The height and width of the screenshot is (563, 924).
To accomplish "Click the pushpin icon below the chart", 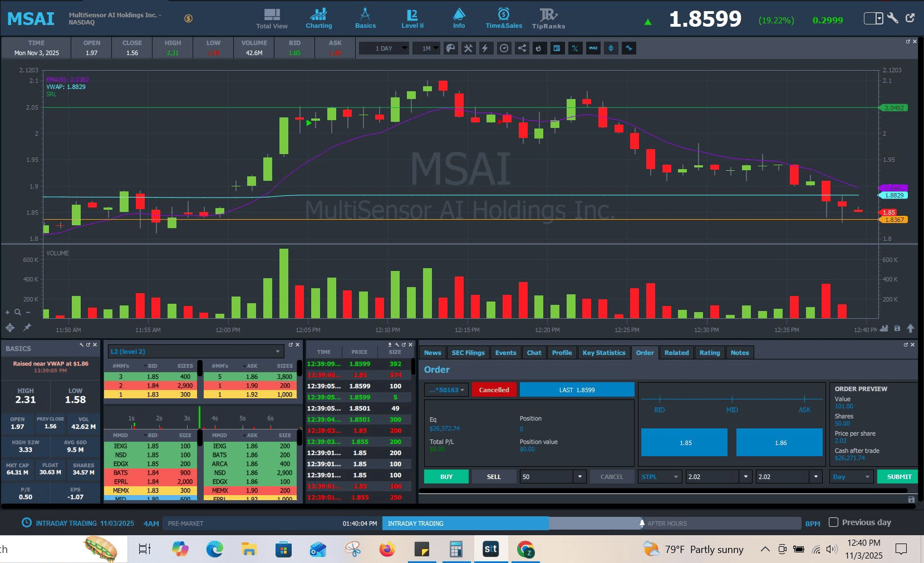I will (27, 328).
